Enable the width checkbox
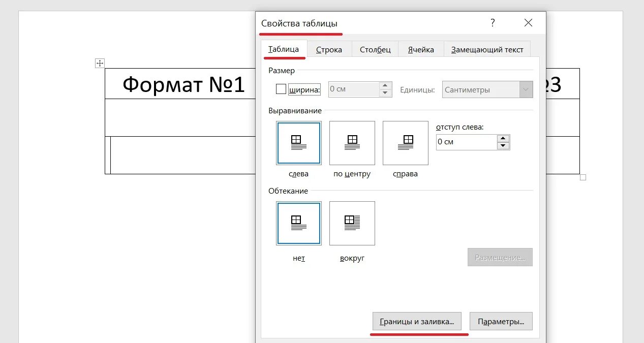Screen dimensions: 644x343 [x=281, y=89]
